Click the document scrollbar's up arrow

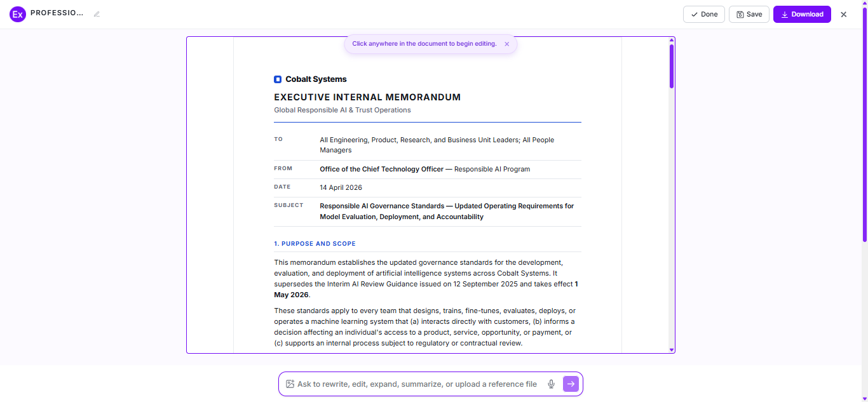(672, 41)
